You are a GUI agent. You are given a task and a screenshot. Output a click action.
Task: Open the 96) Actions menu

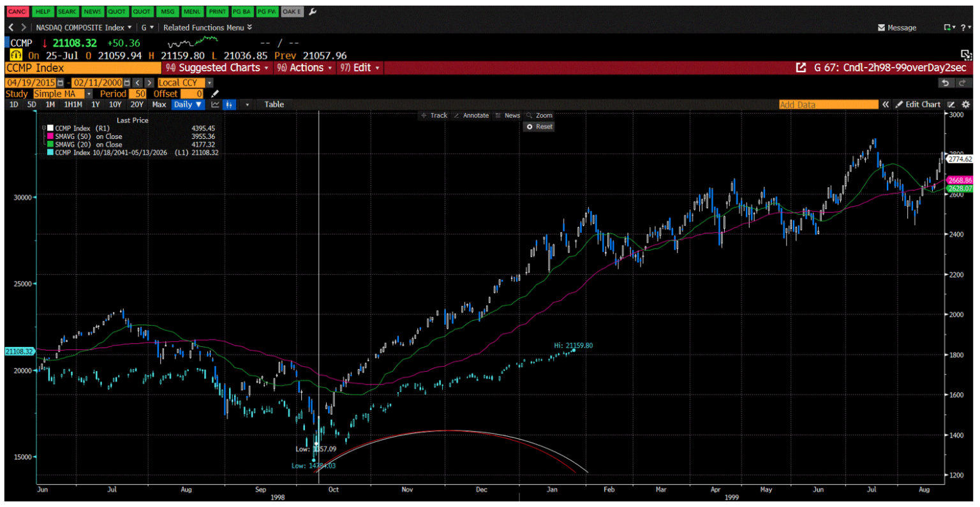(x=304, y=68)
